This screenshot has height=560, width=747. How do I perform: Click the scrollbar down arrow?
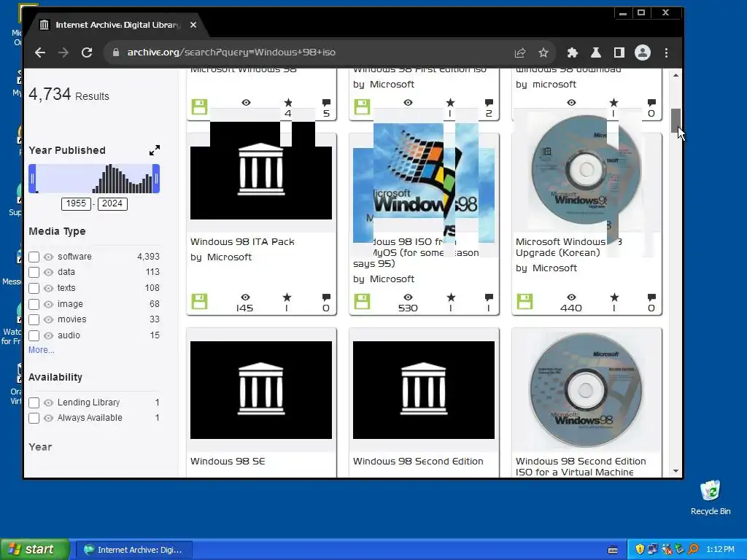(676, 472)
